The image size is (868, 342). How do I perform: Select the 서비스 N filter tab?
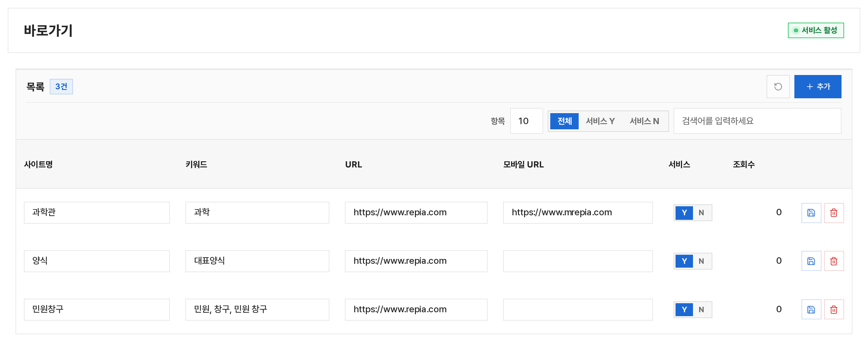pyautogui.click(x=644, y=121)
